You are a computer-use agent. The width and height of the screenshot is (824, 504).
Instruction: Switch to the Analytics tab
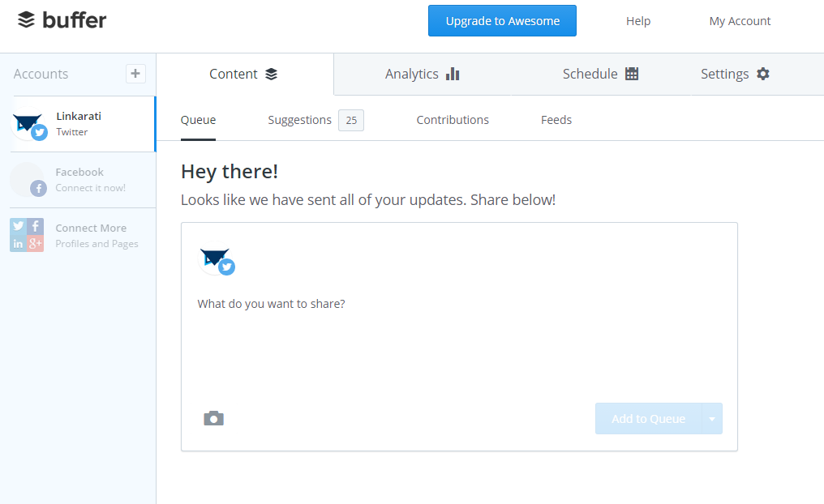422,74
